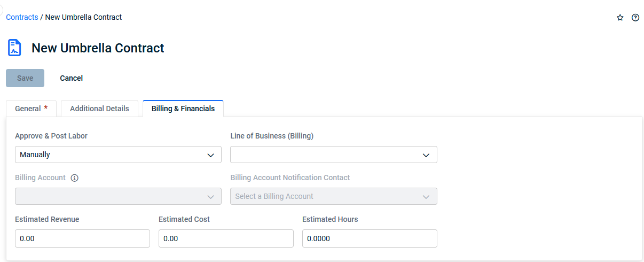
Task: Click the large New Umbrella Contract heading
Action: coord(98,48)
